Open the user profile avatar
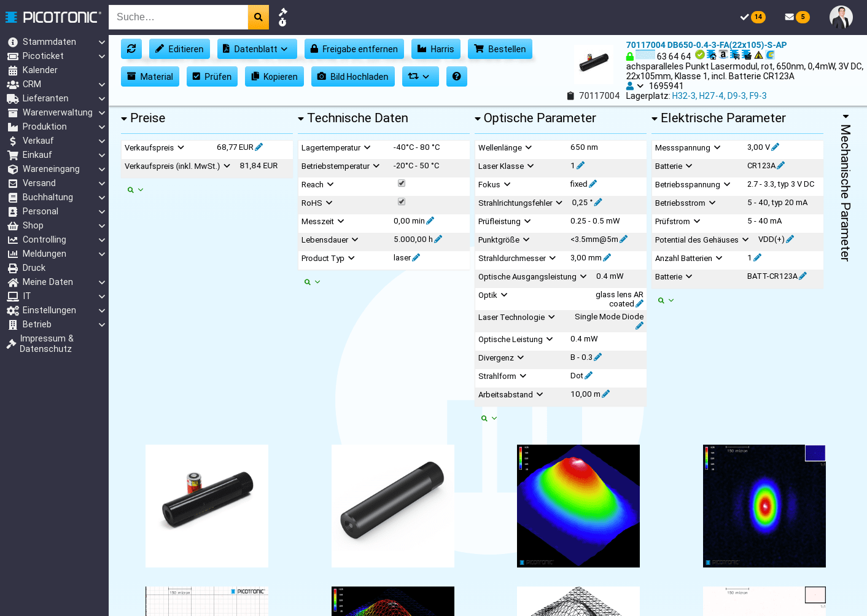 click(x=841, y=17)
